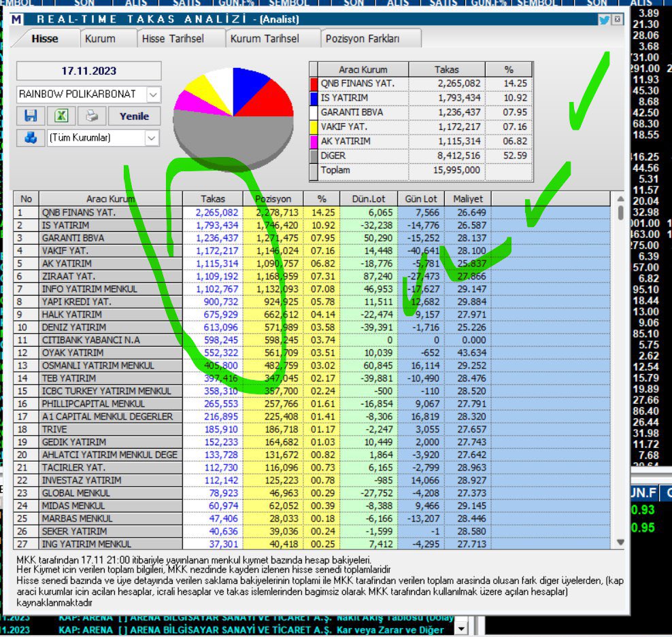Open the news ticker dropdown arrow at bottom
The width and height of the screenshot is (672, 637).
461,629
